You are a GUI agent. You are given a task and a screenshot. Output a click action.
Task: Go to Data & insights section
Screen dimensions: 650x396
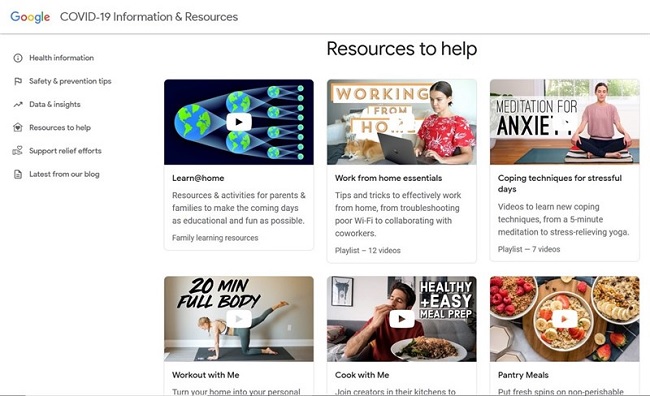pos(55,104)
